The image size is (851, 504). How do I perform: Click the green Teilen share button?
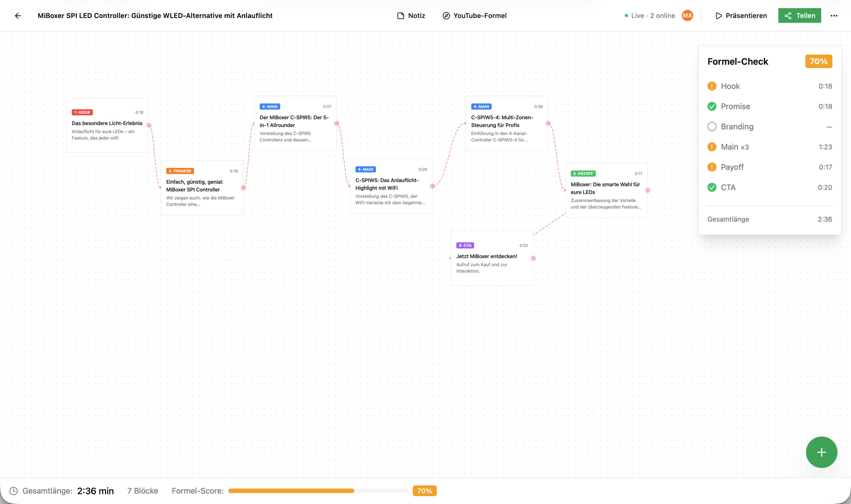(x=800, y=16)
